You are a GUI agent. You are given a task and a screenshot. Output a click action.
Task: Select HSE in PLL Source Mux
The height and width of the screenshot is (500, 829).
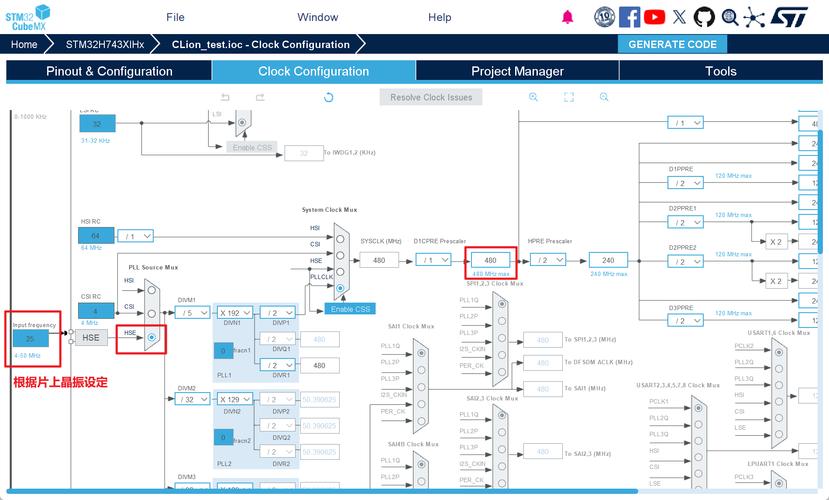tap(151, 337)
